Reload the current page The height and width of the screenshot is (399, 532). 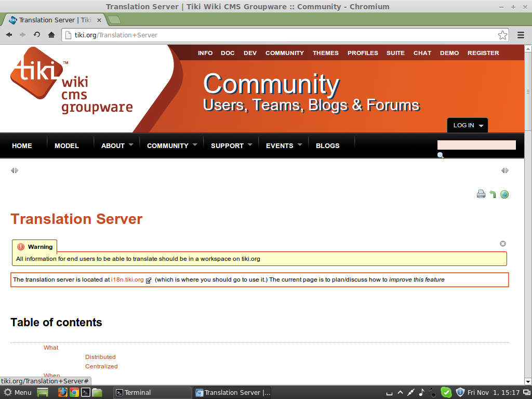pos(37,35)
